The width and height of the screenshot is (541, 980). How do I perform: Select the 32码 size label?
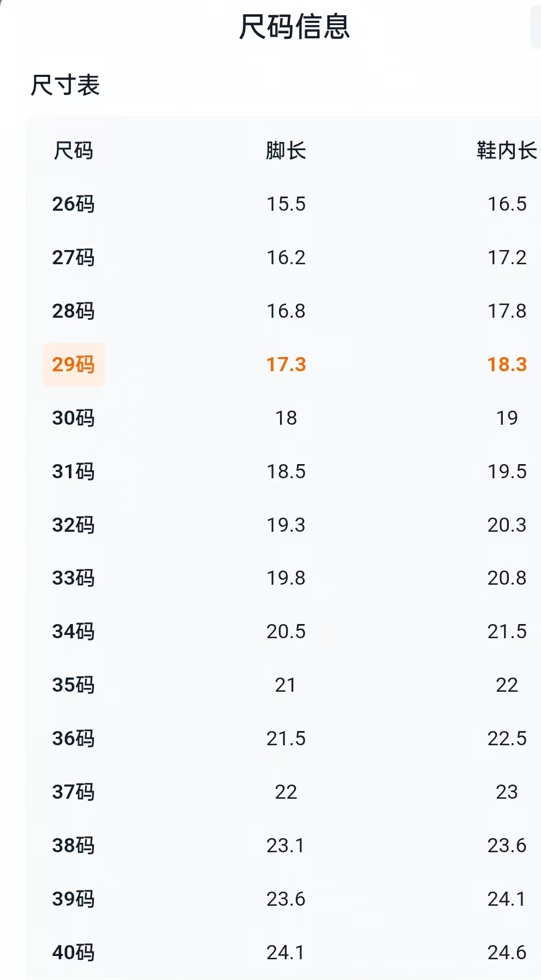coord(74,525)
